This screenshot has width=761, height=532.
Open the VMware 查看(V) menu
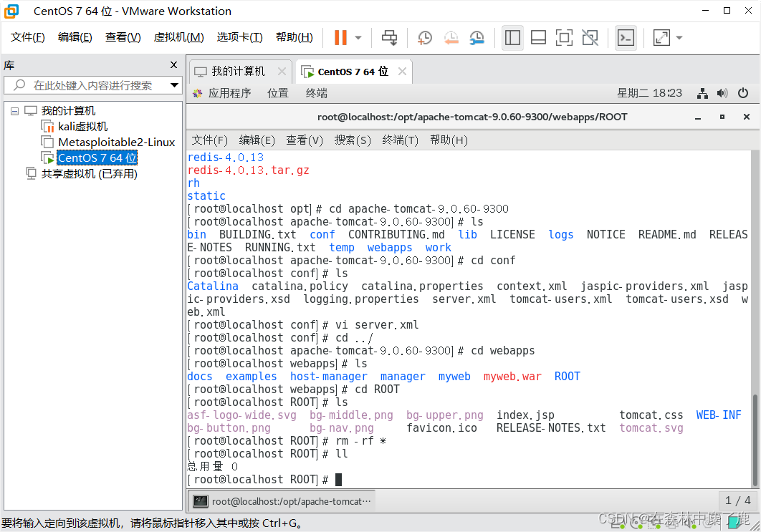[123, 37]
